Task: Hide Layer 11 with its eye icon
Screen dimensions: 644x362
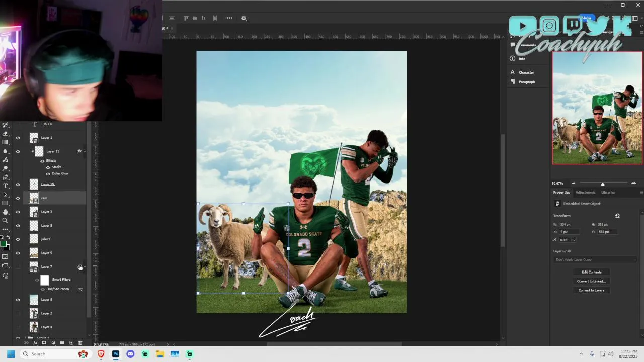Action: (18, 151)
